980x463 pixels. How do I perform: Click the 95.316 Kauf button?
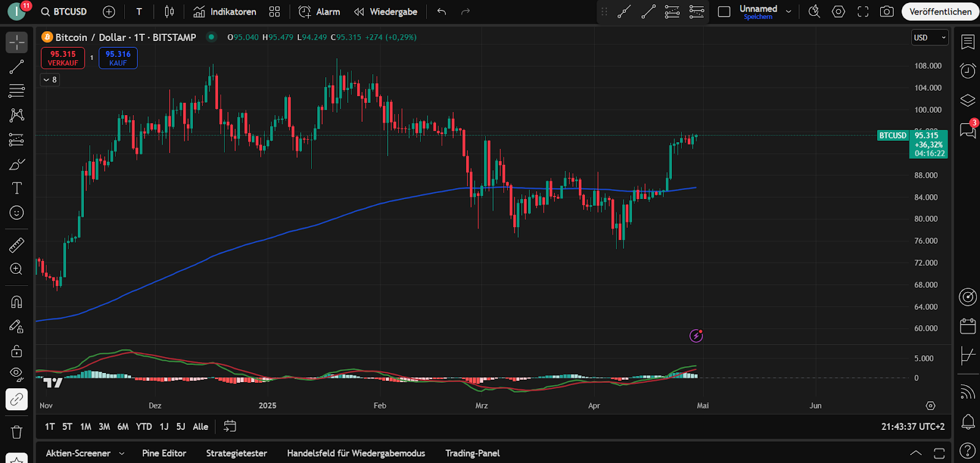pos(118,58)
